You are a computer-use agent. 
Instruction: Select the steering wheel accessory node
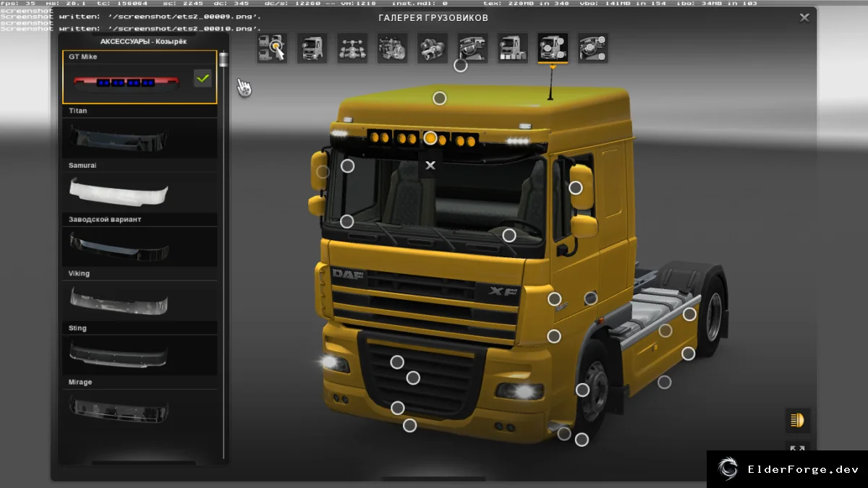point(509,235)
